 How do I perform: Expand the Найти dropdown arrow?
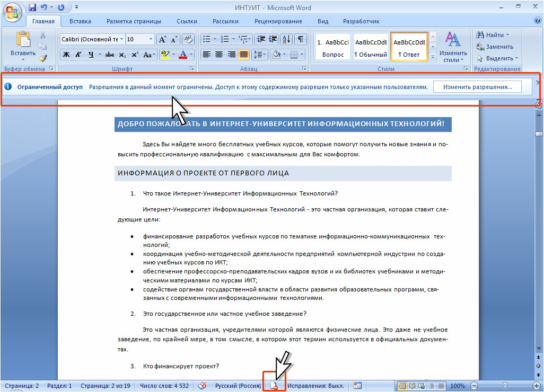tap(508, 34)
